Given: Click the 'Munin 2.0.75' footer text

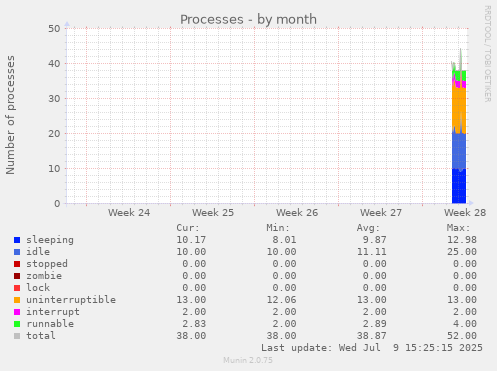Looking at the screenshot, I should coord(248,360).
